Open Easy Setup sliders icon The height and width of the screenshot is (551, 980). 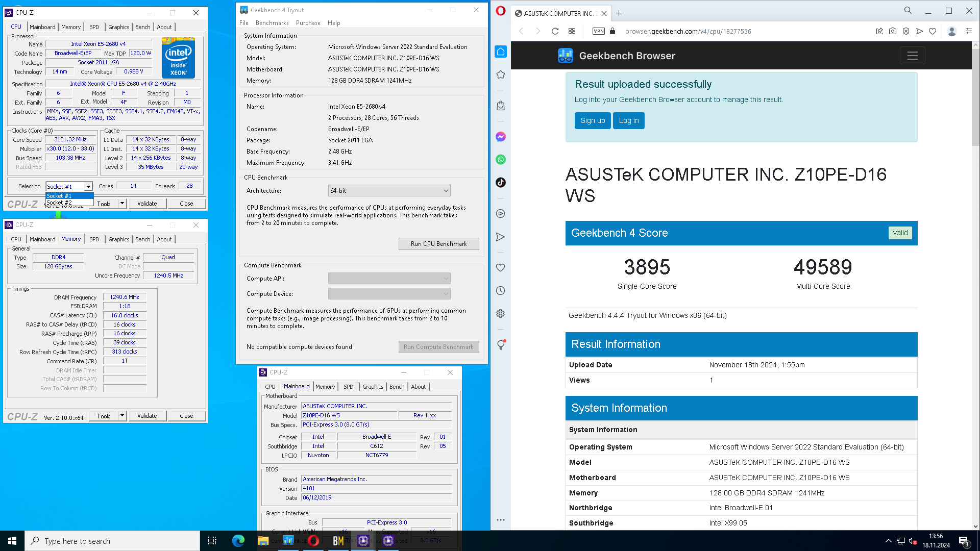(x=969, y=31)
